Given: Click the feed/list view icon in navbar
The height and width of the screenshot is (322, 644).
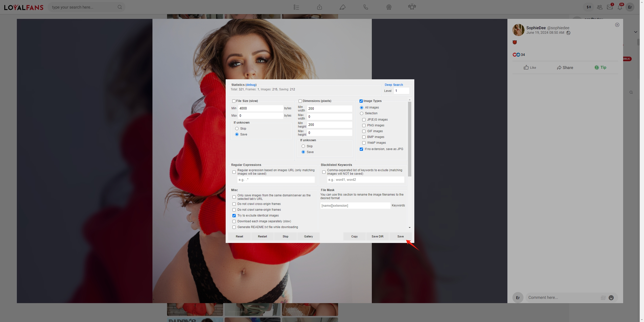Looking at the screenshot, I should pyautogui.click(x=296, y=7).
